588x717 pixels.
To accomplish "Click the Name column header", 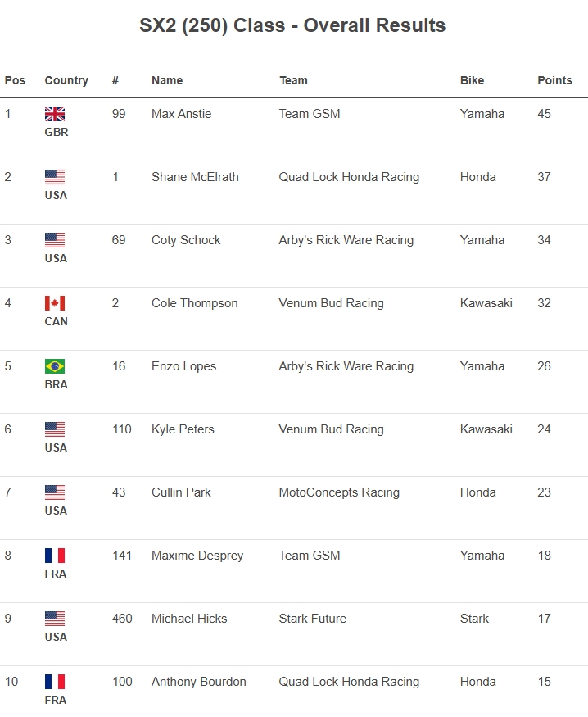I will click(167, 80).
